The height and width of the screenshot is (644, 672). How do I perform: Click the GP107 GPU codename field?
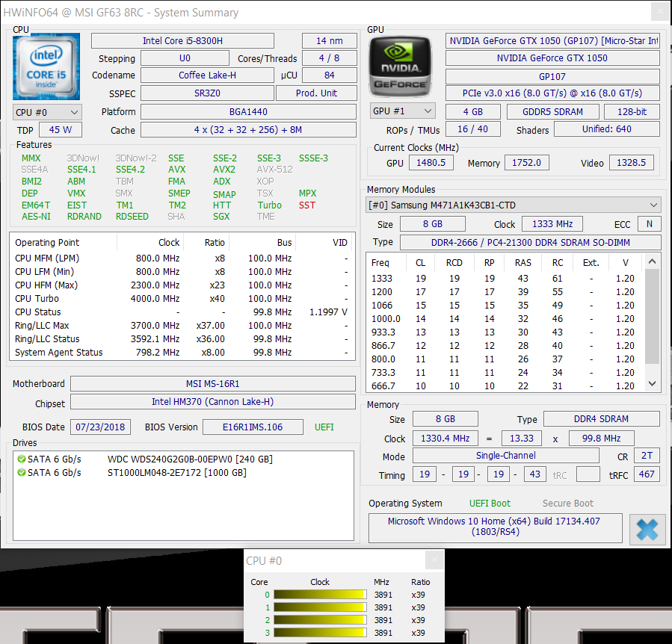tap(552, 77)
